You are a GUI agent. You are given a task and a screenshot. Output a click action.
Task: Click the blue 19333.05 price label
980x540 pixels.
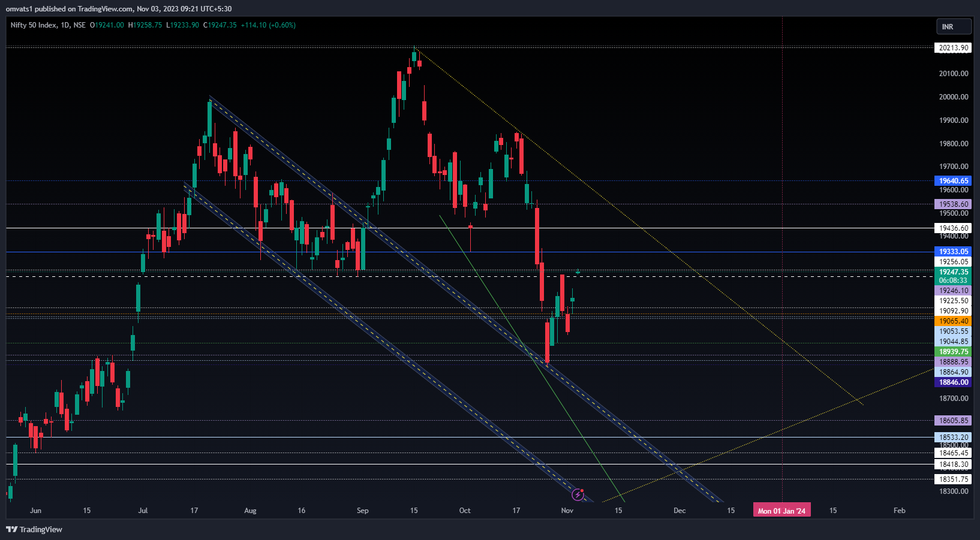click(953, 252)
